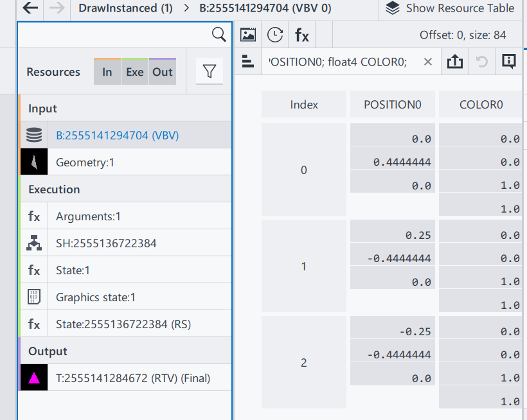Click the layout format bars icon
This screenshot has width=527, height=420.
click(x=247, y=62)
